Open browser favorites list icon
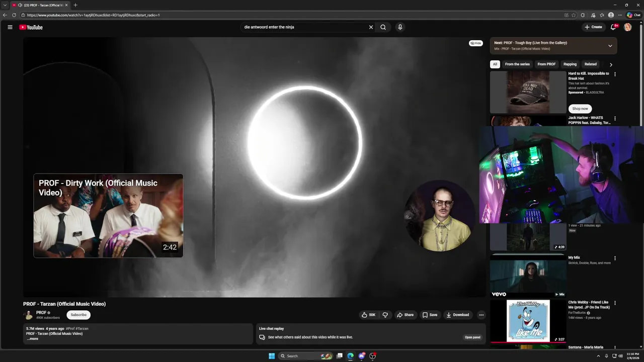 click(602, 15)
